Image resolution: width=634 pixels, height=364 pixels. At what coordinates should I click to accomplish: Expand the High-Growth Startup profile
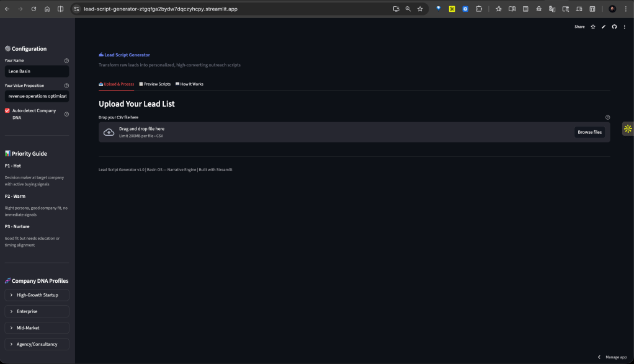[x=37, y=295]
